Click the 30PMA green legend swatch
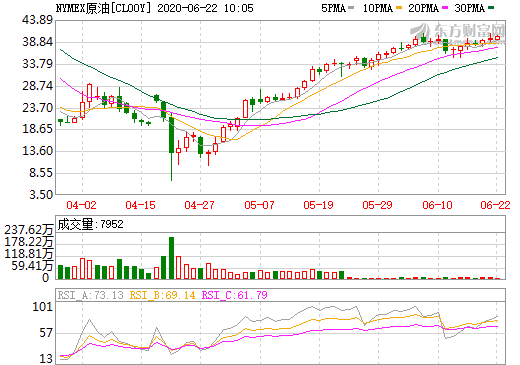 (491, 7)
